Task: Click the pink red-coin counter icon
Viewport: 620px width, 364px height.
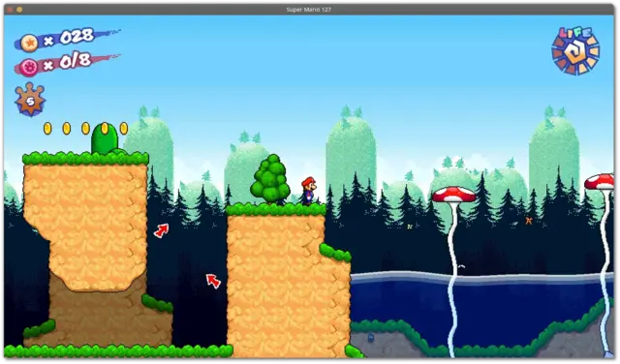Action: coord(29,67)
